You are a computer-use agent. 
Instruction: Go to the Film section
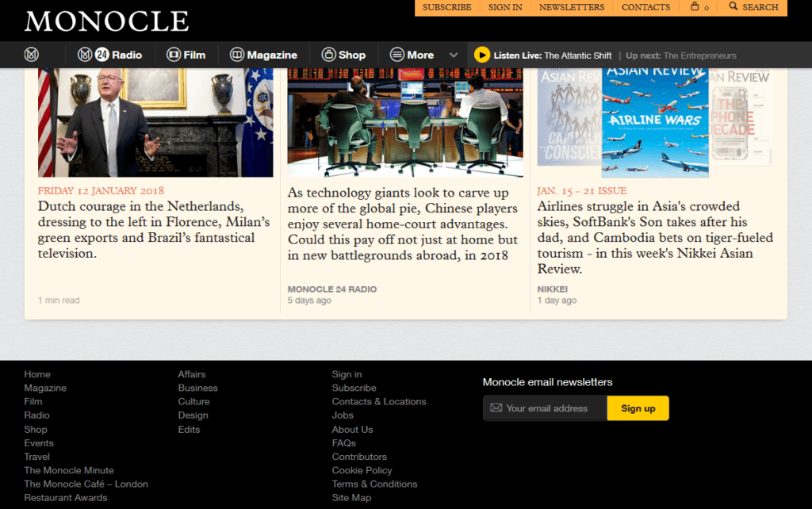click(186, 55)
